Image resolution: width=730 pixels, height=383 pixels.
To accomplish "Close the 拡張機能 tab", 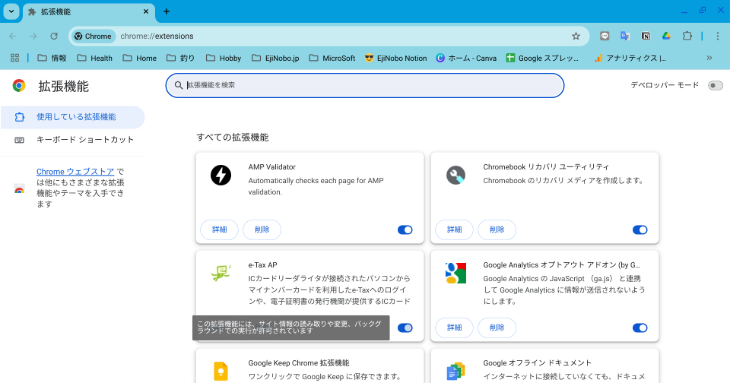I will click(146, 11).
